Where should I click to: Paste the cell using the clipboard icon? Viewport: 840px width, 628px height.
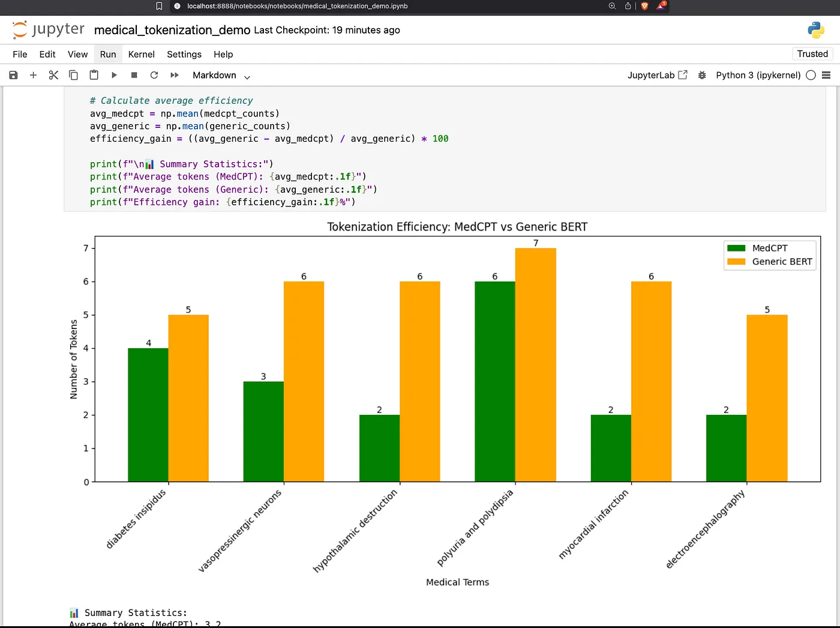tap(94, 75)
